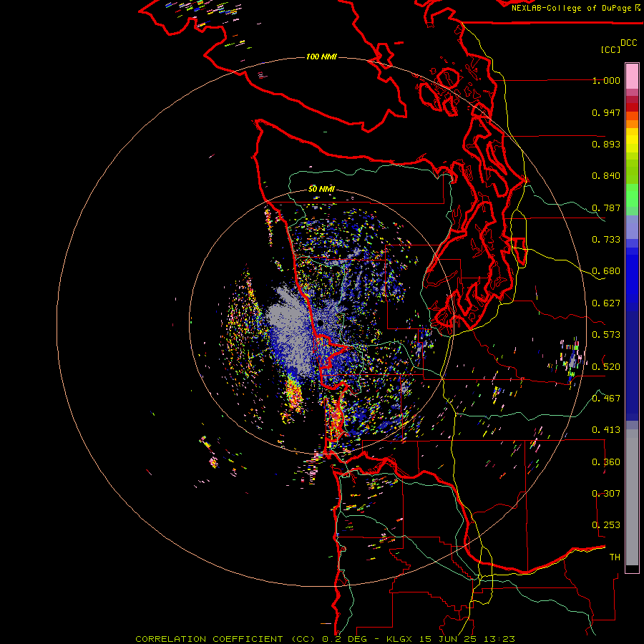Pick the pink segment of the color bar

(x=632, y=76)
